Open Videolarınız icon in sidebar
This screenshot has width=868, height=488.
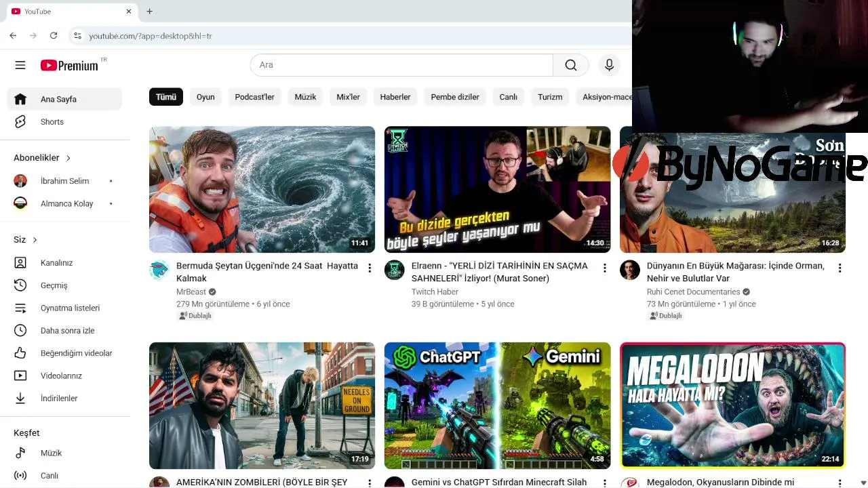(20, 375)
